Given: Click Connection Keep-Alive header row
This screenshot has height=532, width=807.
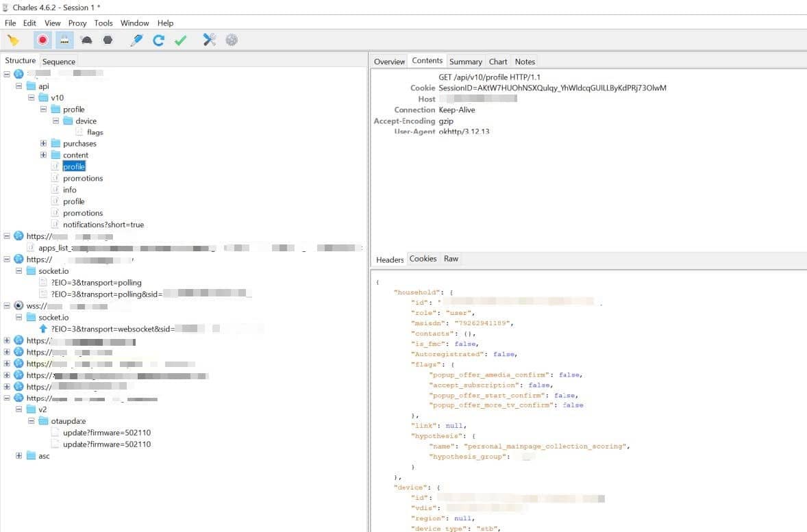Looking at the screenshot, I should 434,110.
